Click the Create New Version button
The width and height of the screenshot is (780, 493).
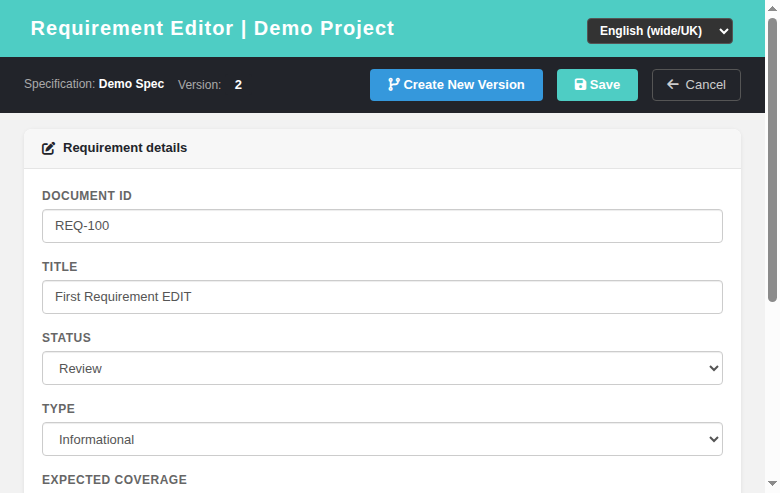(456, 85)
